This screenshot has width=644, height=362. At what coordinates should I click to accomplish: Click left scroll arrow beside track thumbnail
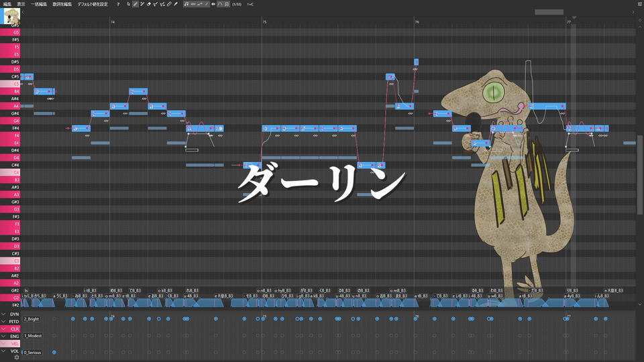click(x=23, y=12)
